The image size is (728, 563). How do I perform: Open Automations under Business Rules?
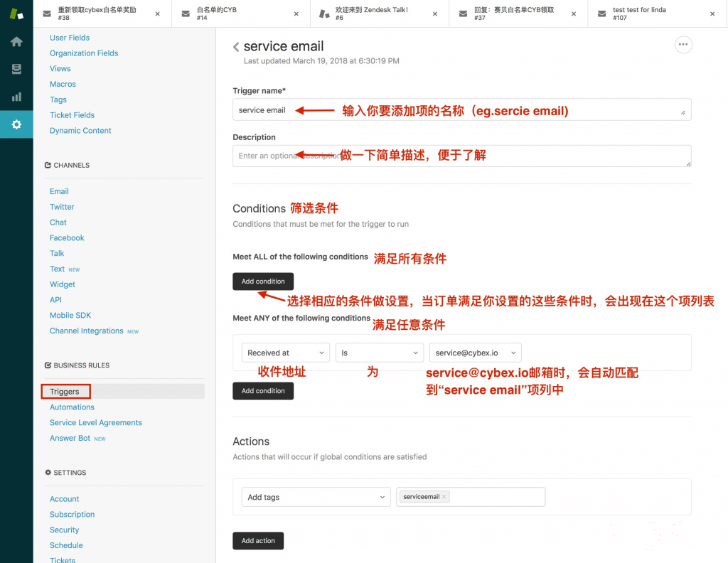pos(72,407)
